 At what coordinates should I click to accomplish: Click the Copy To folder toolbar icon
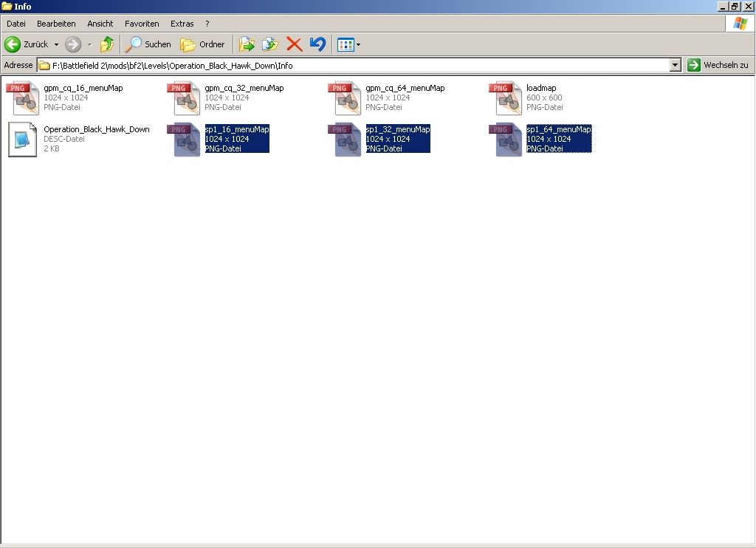(x=269, y=44)
